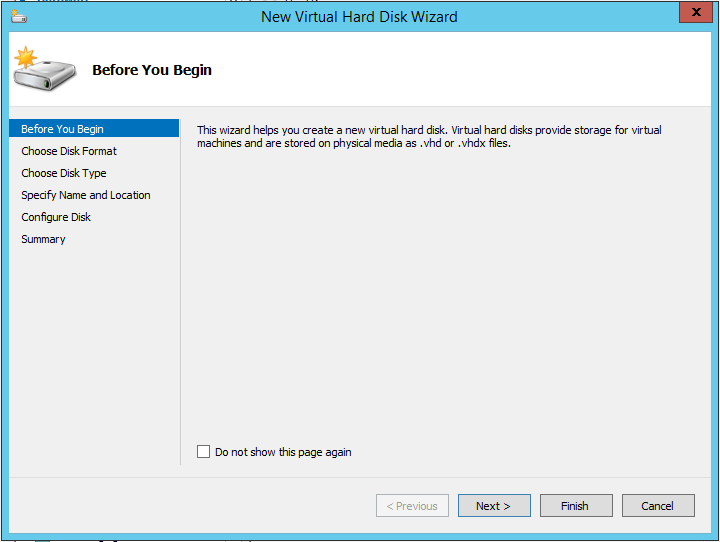Cancel the wizard
720x542 pixels.
point(657,506)
